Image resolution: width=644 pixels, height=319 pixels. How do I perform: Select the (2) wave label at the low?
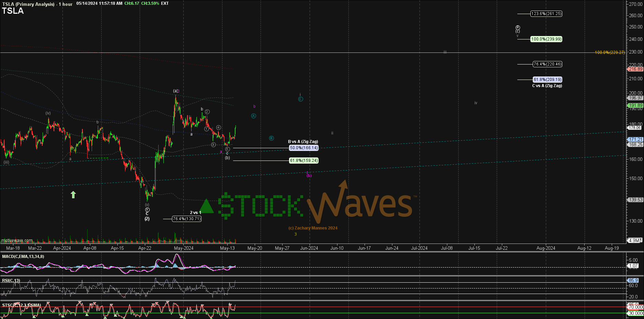click(x=147, y=219)
